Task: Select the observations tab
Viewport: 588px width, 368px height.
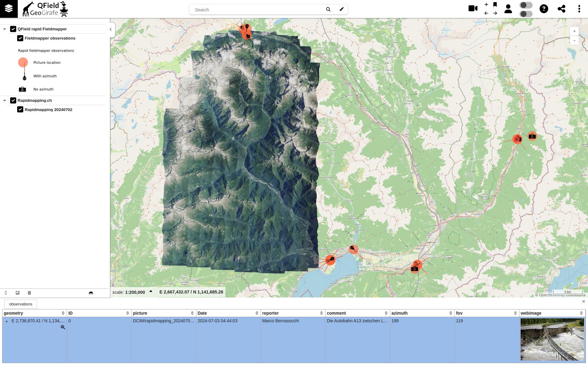Action: tap(21, 304)
